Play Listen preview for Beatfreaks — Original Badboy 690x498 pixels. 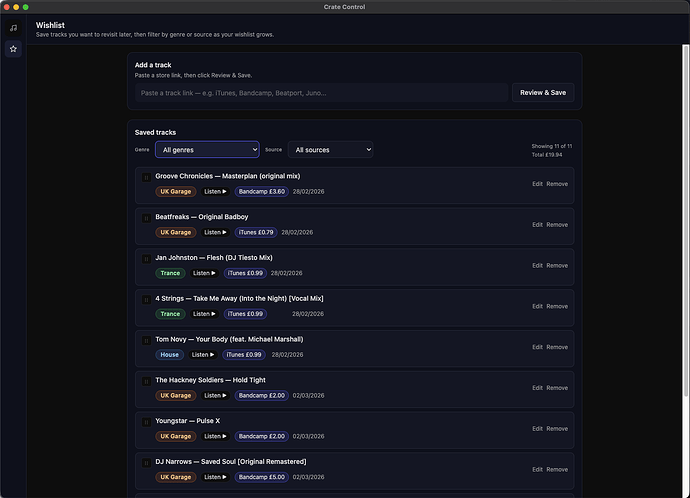click(x=215, y=232)
